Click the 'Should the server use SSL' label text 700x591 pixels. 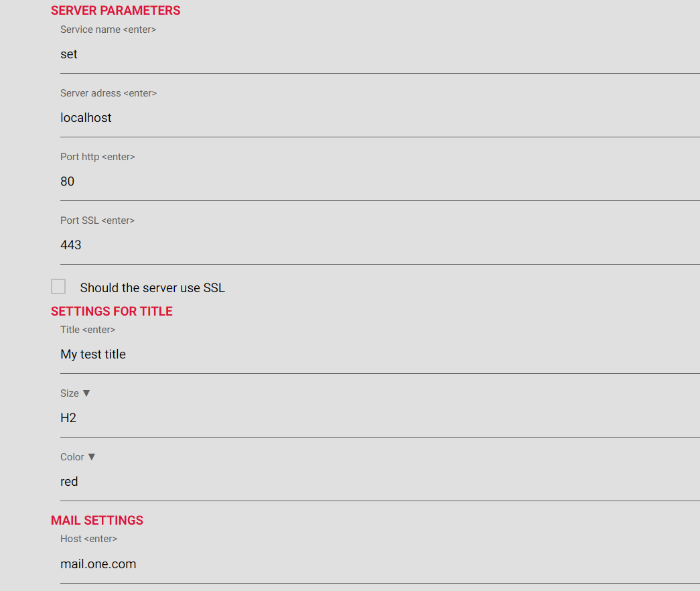pyautogui.click(x=152, y=288)
